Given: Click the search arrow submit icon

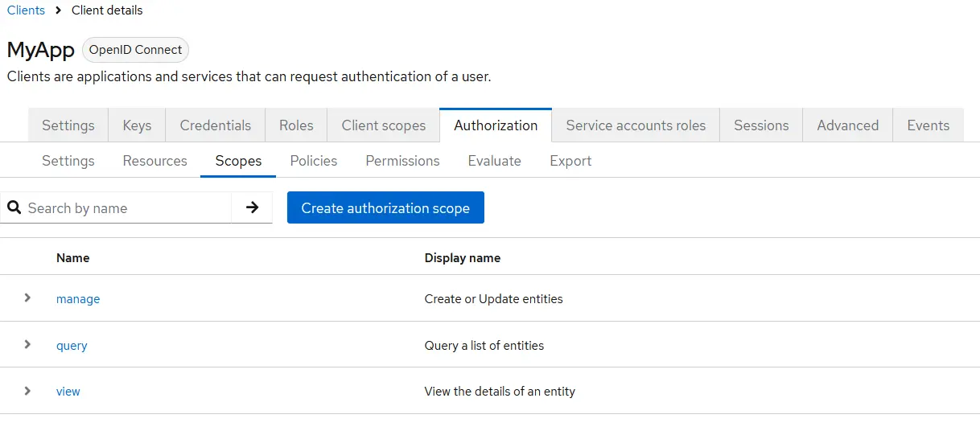Looking at the screenshot, I should coord(252,207).
